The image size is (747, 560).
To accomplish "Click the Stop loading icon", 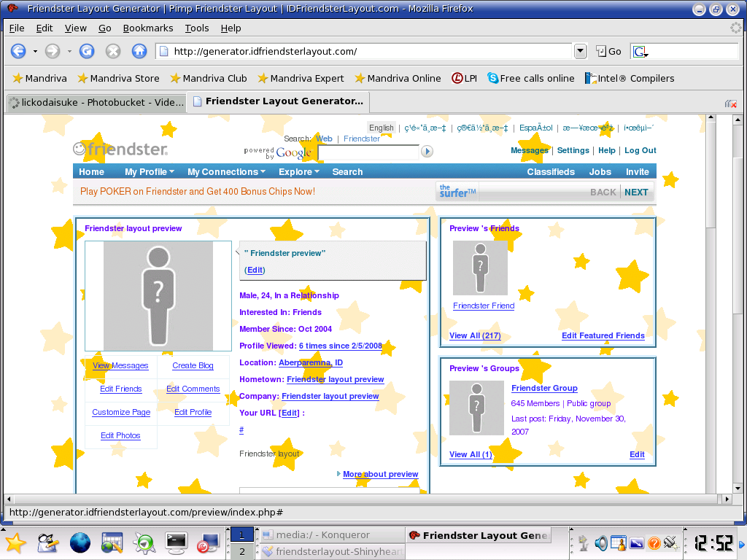I will click(112, 51).
